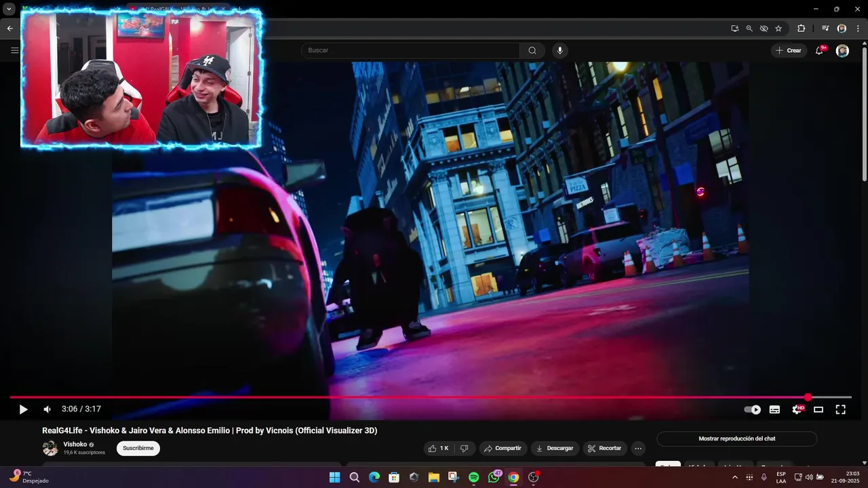Open Microsoft Edge from taskbar
868x488 pixels.
point(374,477)
